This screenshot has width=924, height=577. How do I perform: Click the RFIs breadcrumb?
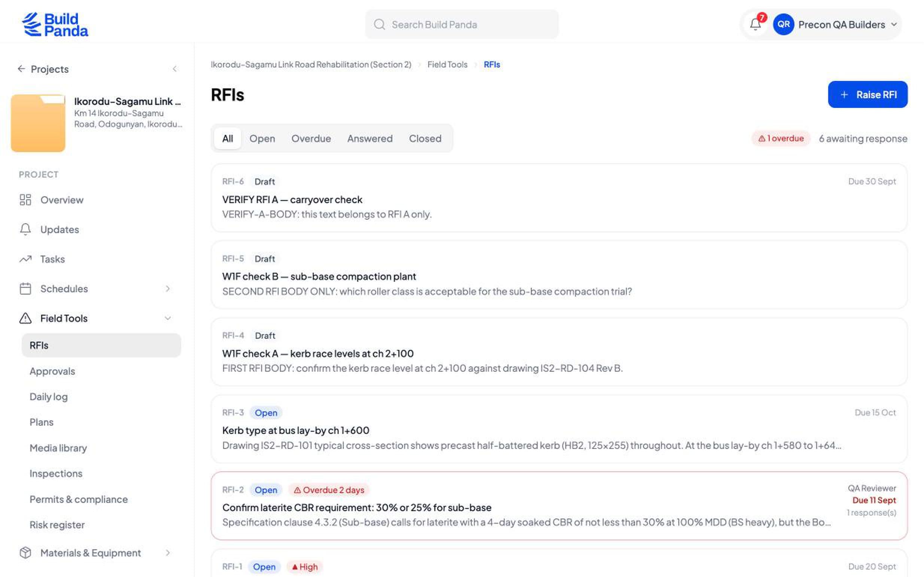point(492,64)
